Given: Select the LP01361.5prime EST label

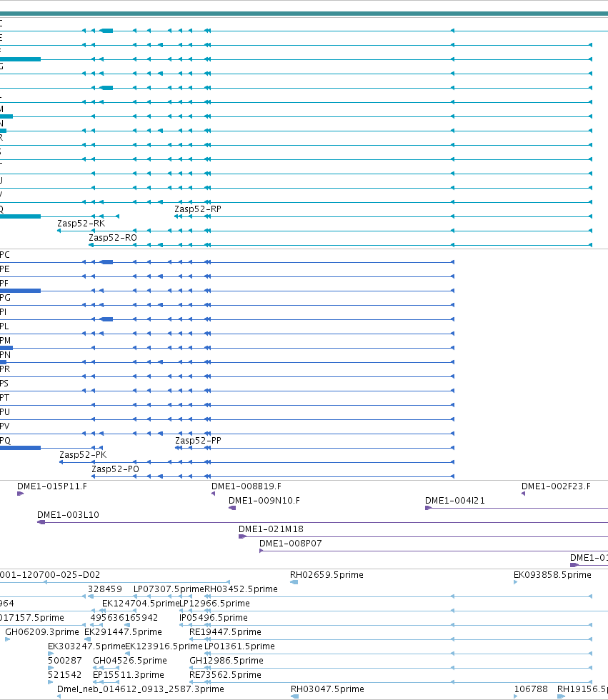Looking at the screenshot, I should point(239,646).
